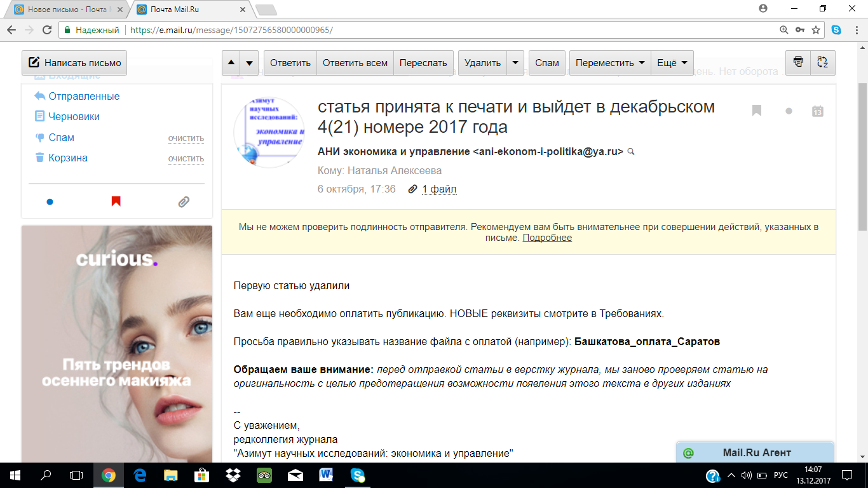This screenshot has width=868, height=488.
Task: Open the Подробнее link in warning banner
Action: click(x=547, y=238)
